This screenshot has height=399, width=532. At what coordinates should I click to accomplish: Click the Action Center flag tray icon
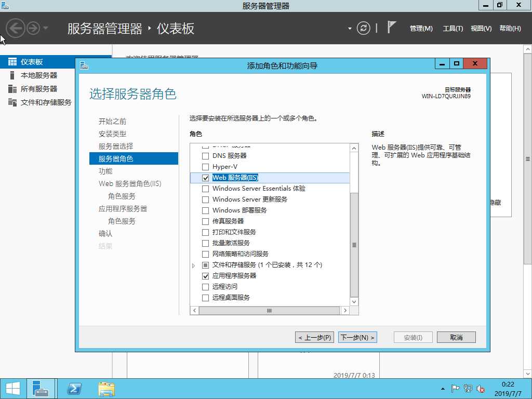click(x=455, y=389)
